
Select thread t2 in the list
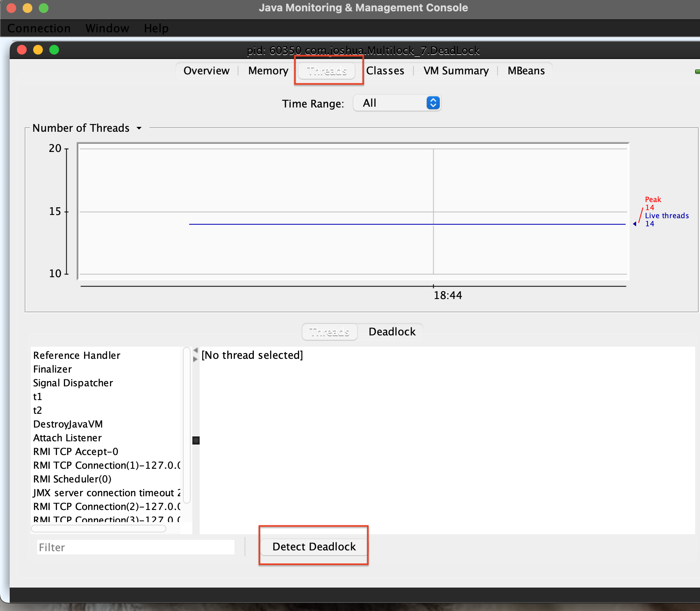(x=38, y=410)
